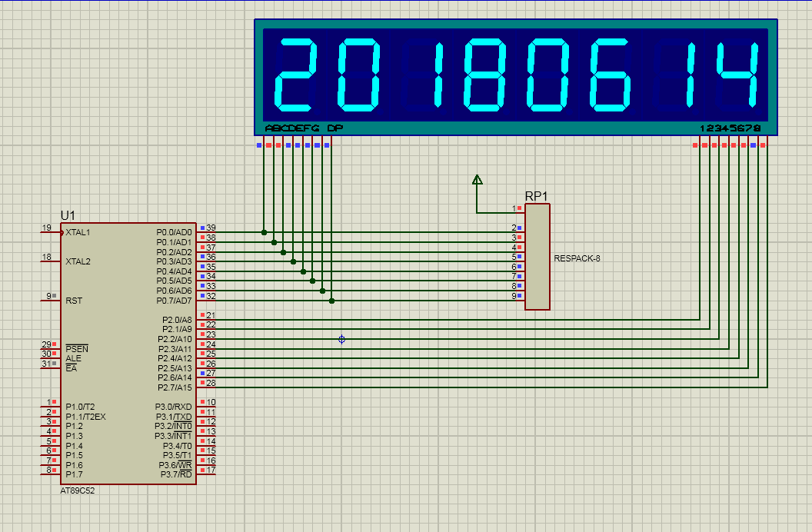Image resolution: width=812 pixels, height=532 pixels.
Task: Click the P1.7 pin label
Action: pos(74,474)
